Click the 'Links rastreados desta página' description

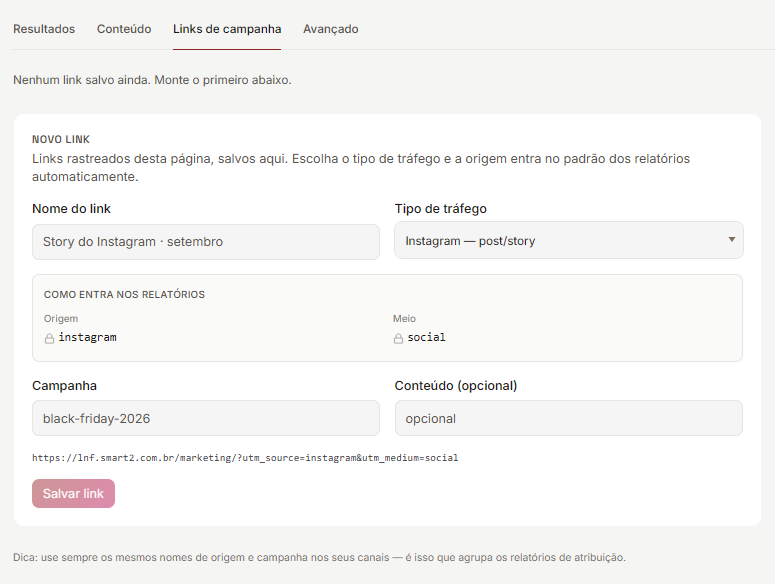pyautogui.click(x=361, y=167)
